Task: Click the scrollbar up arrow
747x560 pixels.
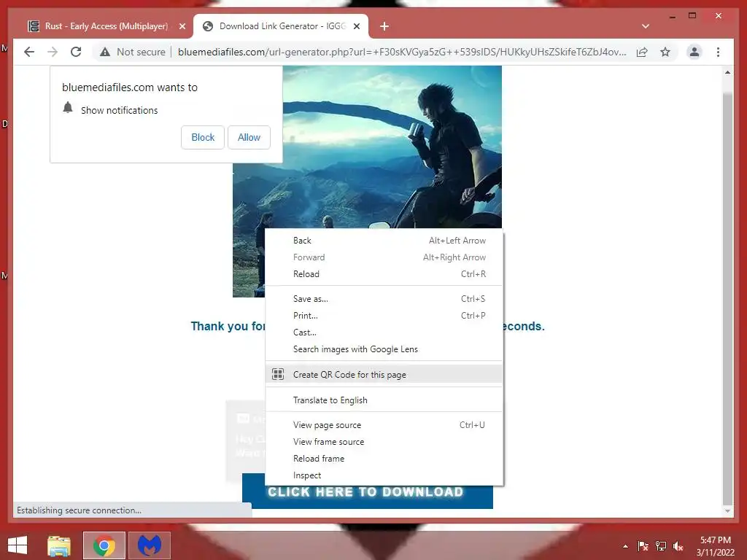Action: tap(727, 72)
